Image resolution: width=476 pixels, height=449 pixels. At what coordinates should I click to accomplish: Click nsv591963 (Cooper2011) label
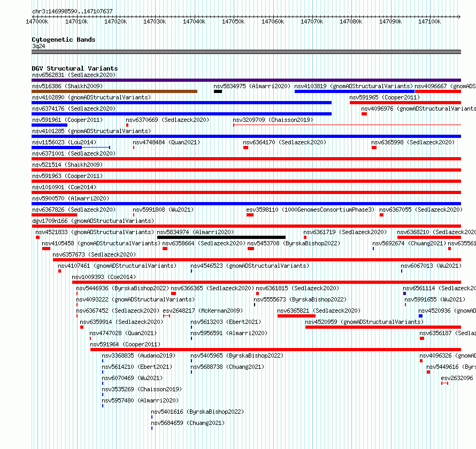click(x=67, y=176)
